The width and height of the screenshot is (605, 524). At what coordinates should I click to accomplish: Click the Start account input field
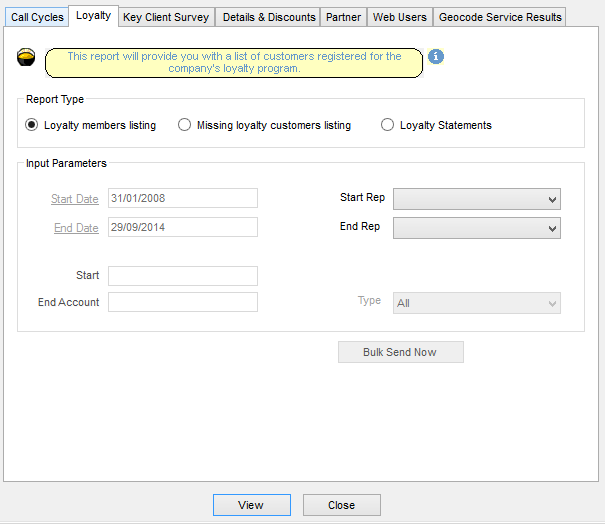(x=183, y=276)
